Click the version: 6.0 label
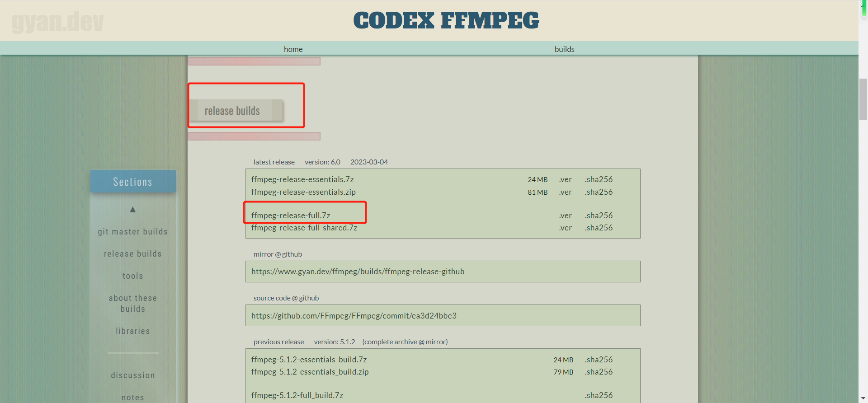Viewport: 868px width, 403px height. point(322,162)
